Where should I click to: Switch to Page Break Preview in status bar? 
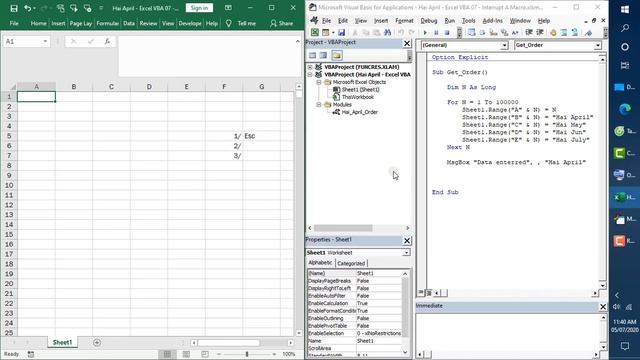point(205,354)
